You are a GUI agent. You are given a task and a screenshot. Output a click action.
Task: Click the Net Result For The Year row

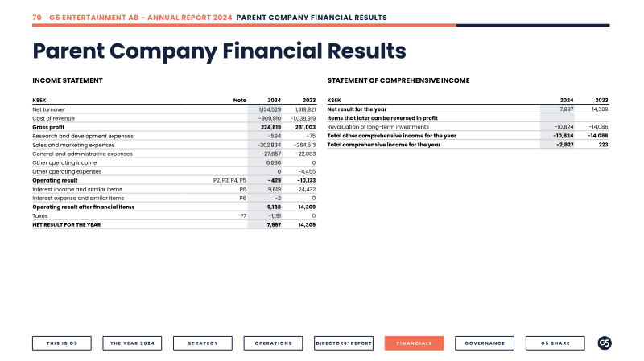(175, 225)
